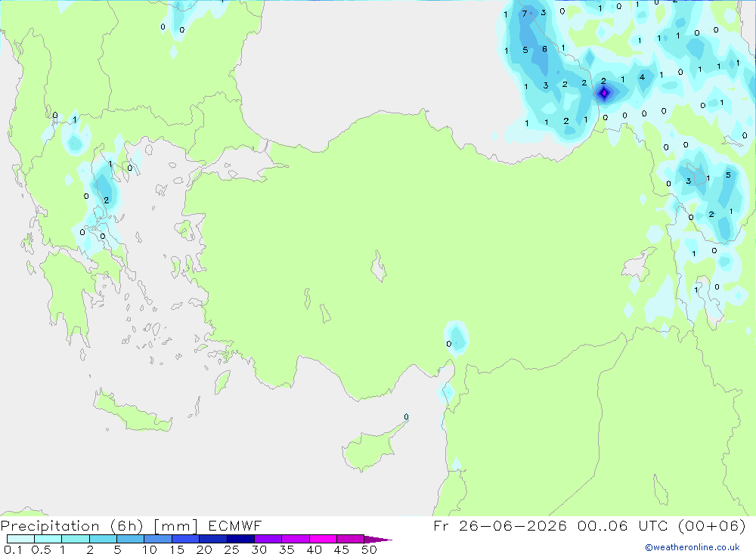Click the precipitation value '6' on map
The width and height of the screenshot is (756, 554).
(544, 49)
